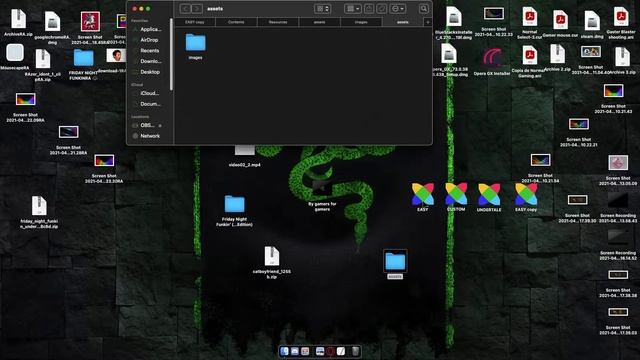The image size is (640, 360).
Task: Click the Finder sidebar scrollbar
Action: coord(171,55)
